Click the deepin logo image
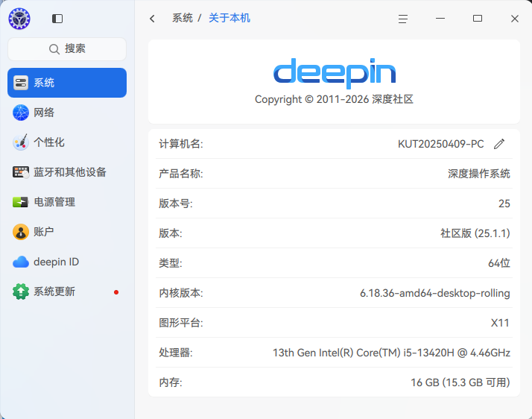This screenshot has width=532, height=419. (335, 72)
